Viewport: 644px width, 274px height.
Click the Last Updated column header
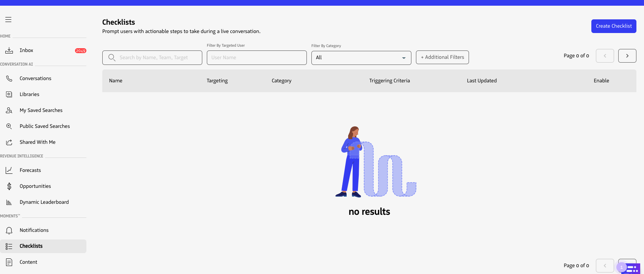point(482,81)
